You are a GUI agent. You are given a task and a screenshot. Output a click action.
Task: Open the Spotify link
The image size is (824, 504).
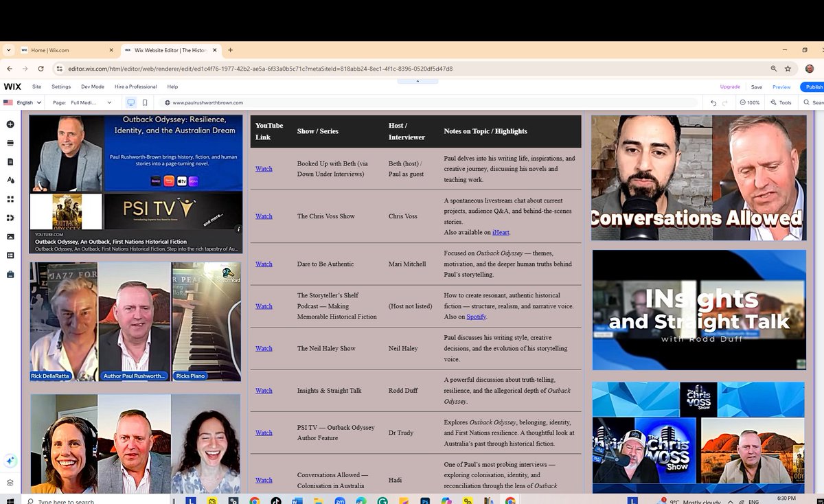pyautogui.click(x=476, y=317)
